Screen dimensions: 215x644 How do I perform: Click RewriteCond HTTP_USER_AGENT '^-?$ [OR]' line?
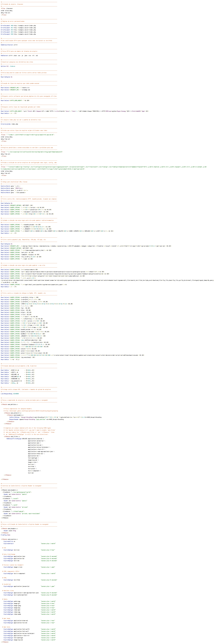[x=15, y=100]
